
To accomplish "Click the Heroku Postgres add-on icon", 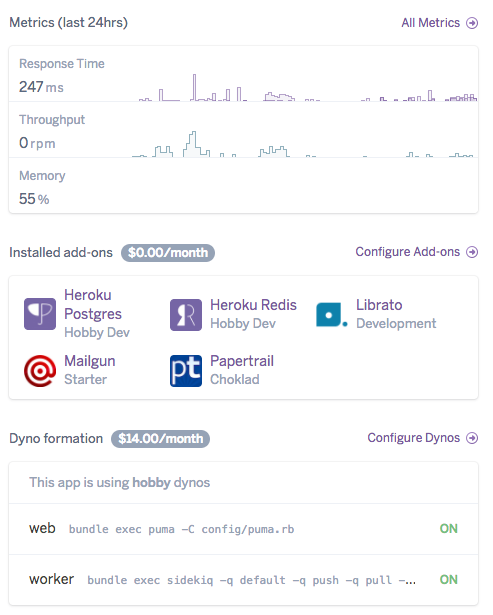I will pyautogui.click(x=40, y=314).
